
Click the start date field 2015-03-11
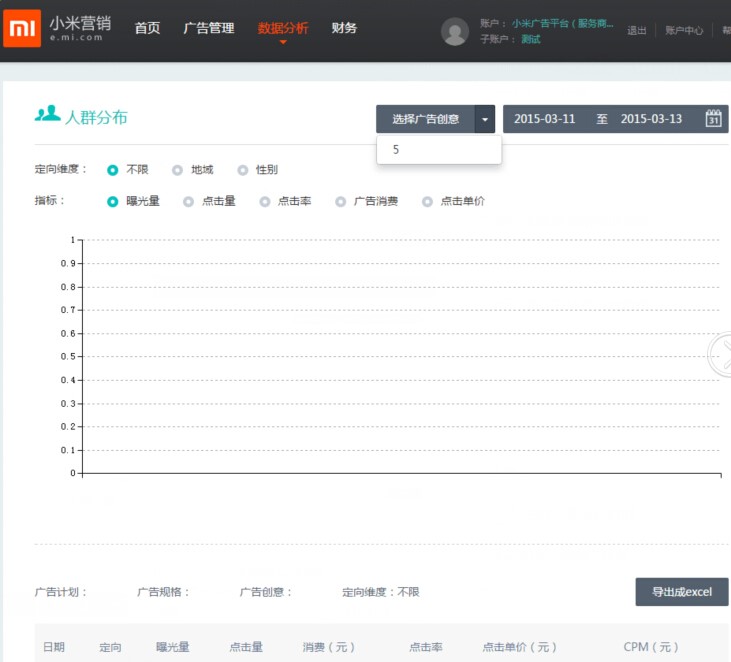545,119
